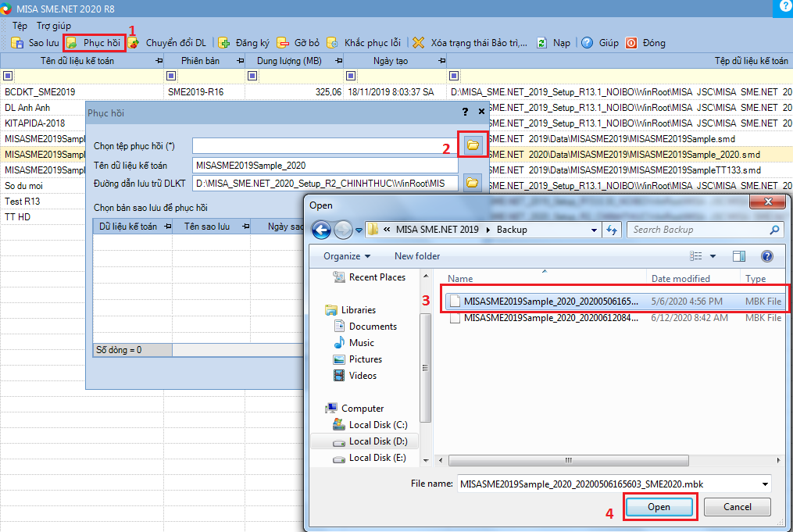Click the Sao lưu backup toolbar icon

coord(17,43)
